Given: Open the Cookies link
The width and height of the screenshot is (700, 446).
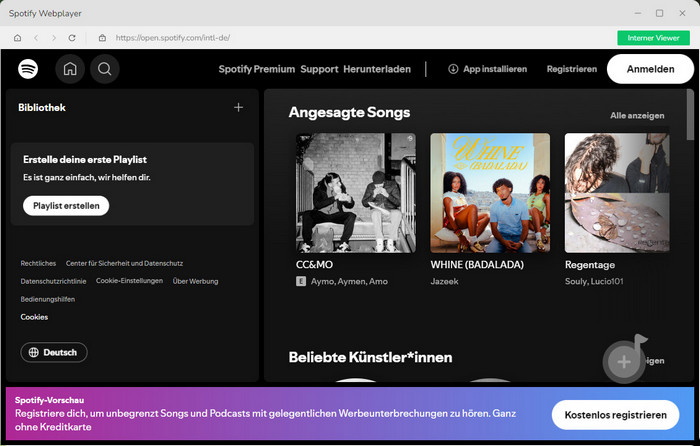Looking at the screenshot, I should [x=34, y=317].
